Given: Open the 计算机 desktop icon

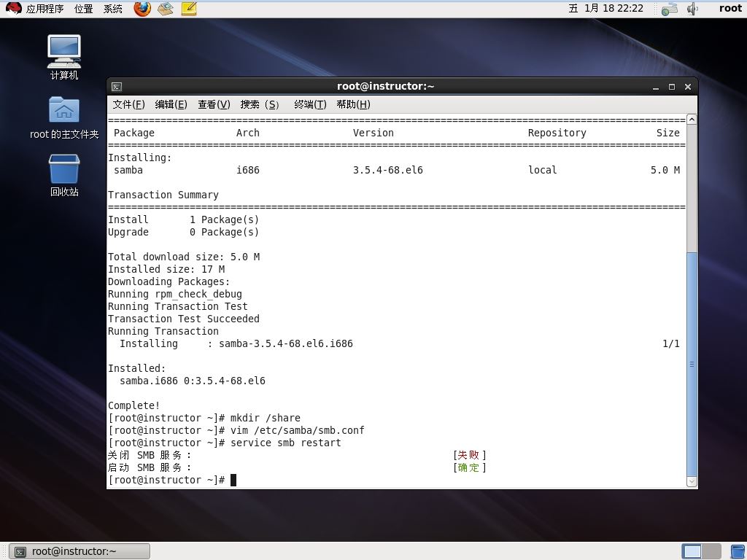Looking at the screenshot, I should point(64,57).
